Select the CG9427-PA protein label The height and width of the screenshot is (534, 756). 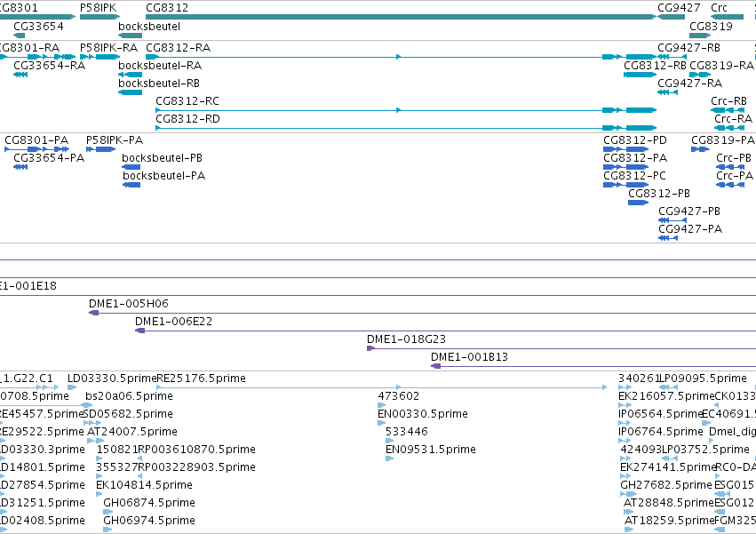tap(690, 229)
